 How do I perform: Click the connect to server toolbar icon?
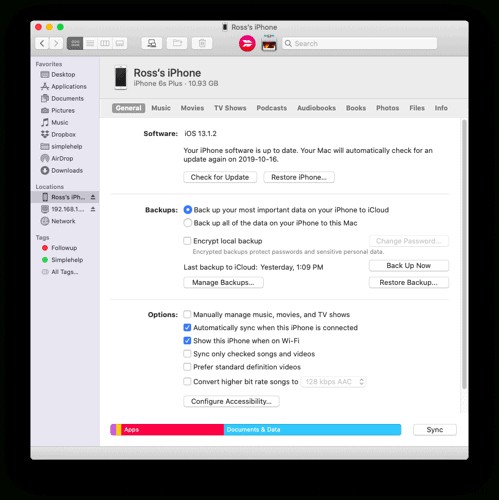point(152,43)
